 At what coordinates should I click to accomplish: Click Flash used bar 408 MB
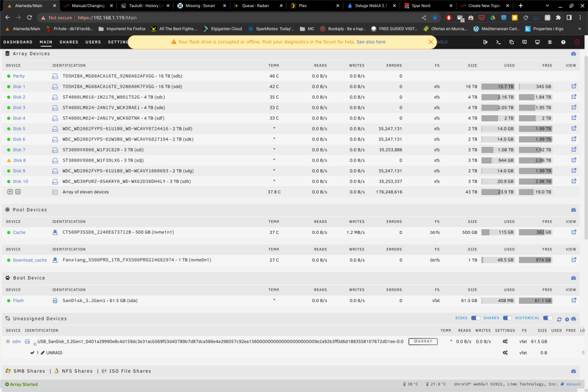pyautogui.click(x=497, y=300)
